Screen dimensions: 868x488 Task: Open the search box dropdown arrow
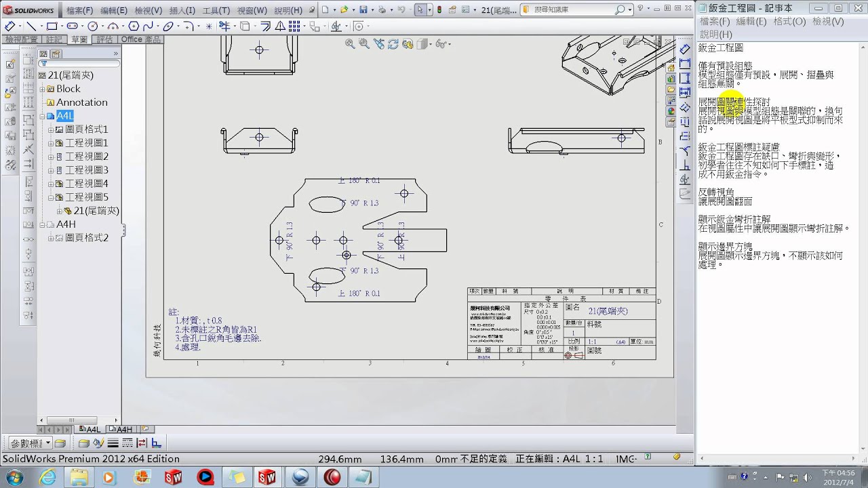(x=631, y=10)
